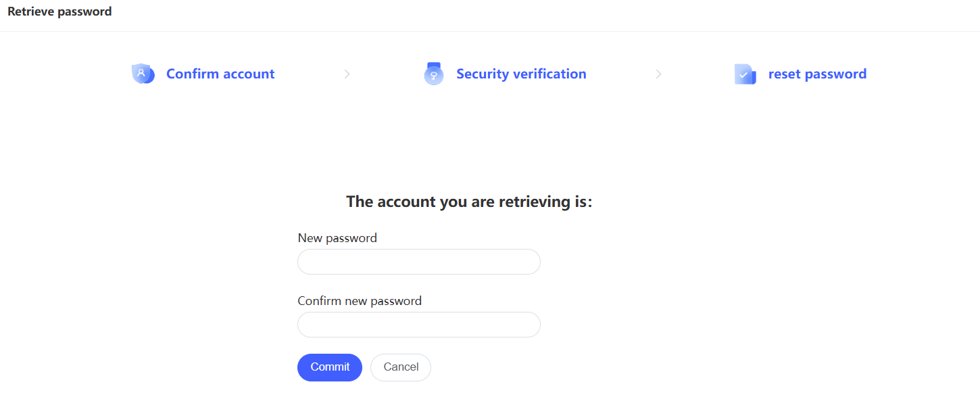Click the "Confirm new password" field label
The width and height of the screenshot is (980, 397).
(360, 301)
